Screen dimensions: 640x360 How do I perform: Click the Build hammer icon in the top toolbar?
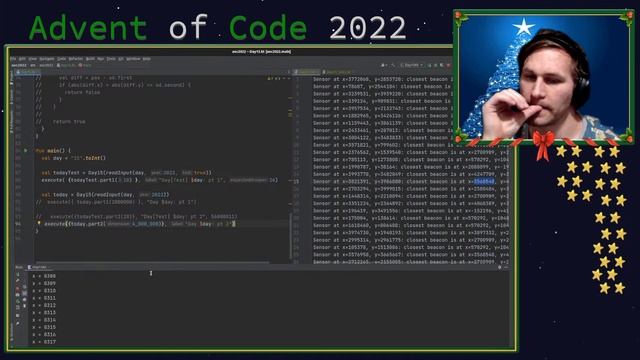click(392, 65)
